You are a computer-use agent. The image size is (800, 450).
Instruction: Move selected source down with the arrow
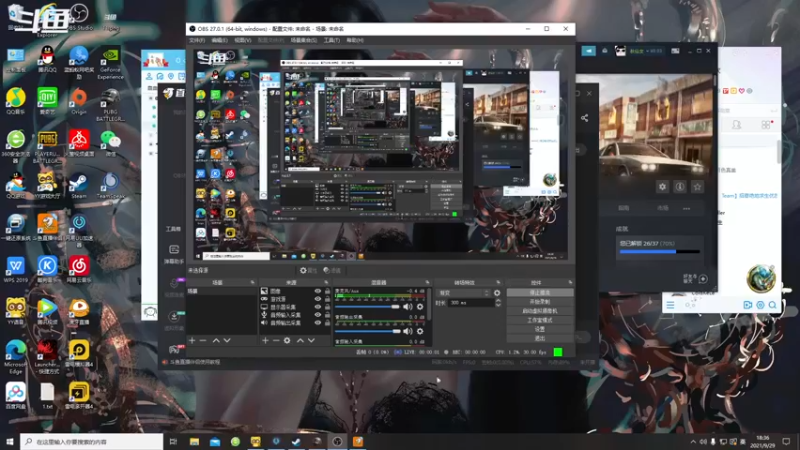pyautogui.click(x=311, y=340)
